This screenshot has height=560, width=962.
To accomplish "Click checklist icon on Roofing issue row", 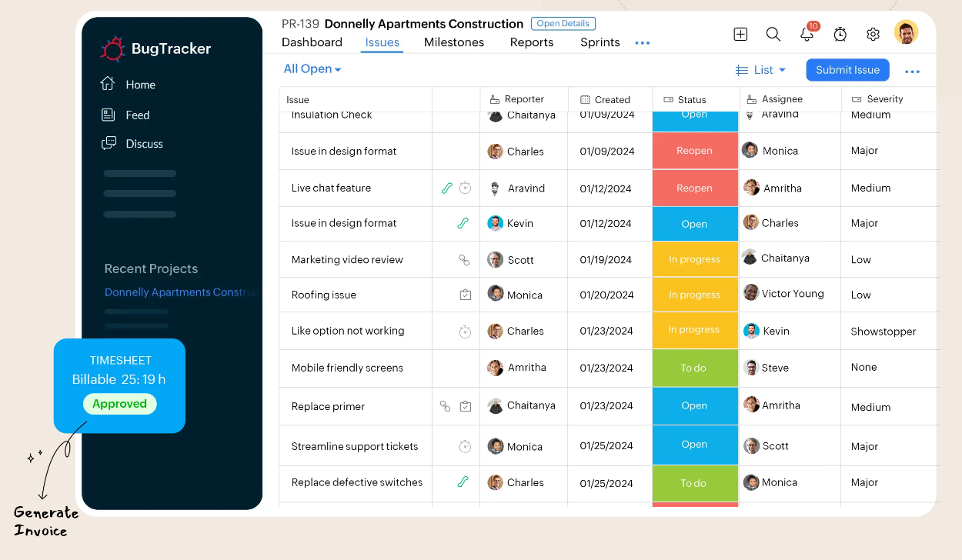I will point(465,295).
